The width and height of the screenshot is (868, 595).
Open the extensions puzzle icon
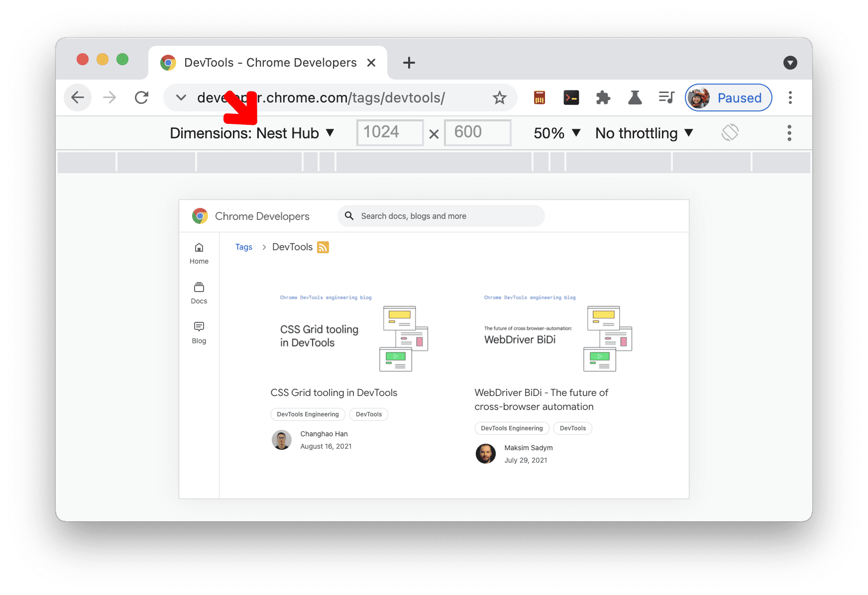(603, 98)
